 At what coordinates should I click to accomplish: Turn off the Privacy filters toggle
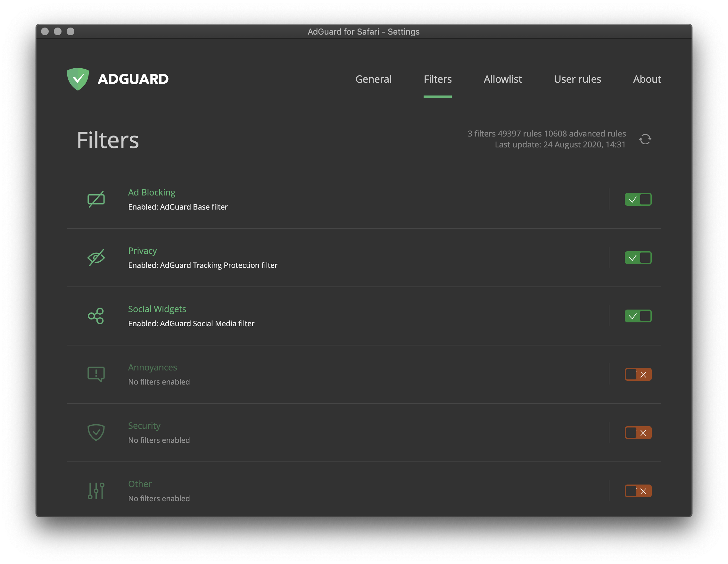pyautogui.click(x=638, y=258)
